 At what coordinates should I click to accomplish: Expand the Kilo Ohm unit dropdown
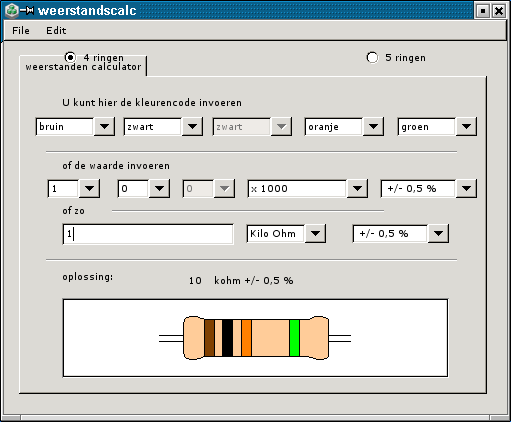point(315,233)
